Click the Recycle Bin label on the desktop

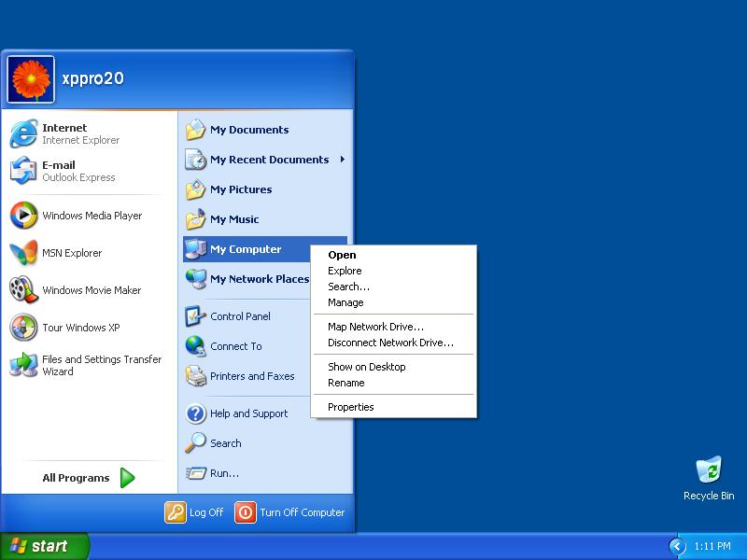click(x=709, y=496)
